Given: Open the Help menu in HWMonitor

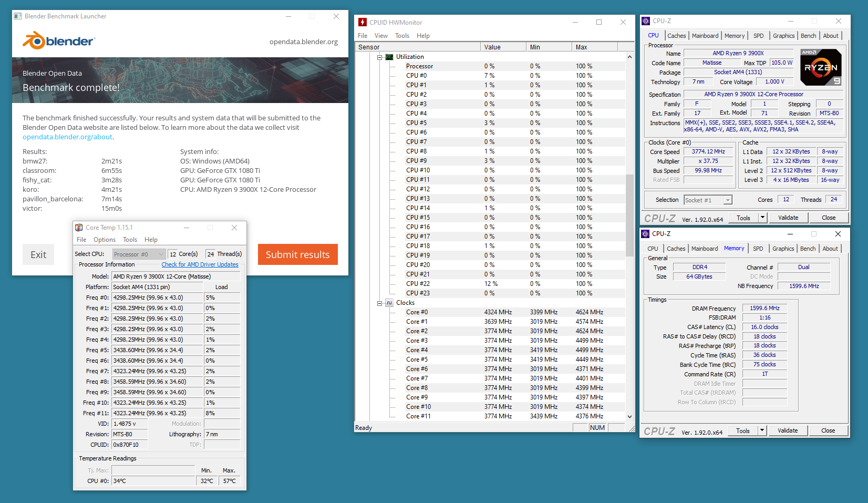Looking at the screenshot, I should (423, 36).
